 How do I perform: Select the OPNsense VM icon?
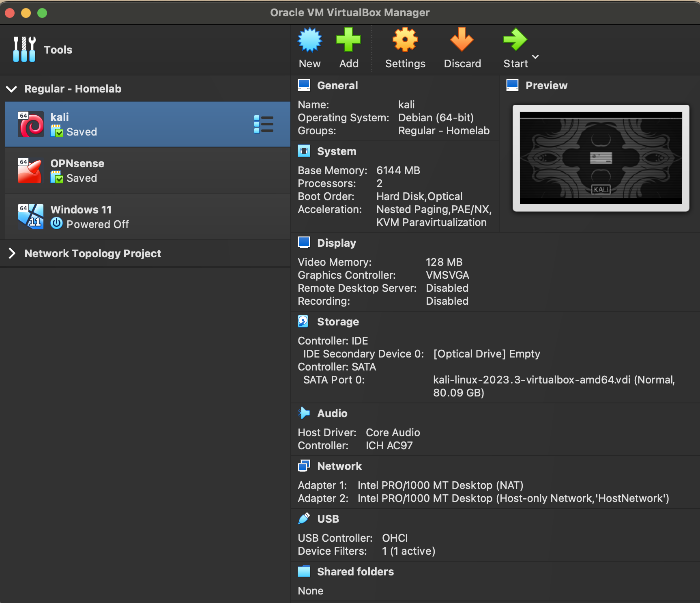pyautogui.click(x=31, y=170)
